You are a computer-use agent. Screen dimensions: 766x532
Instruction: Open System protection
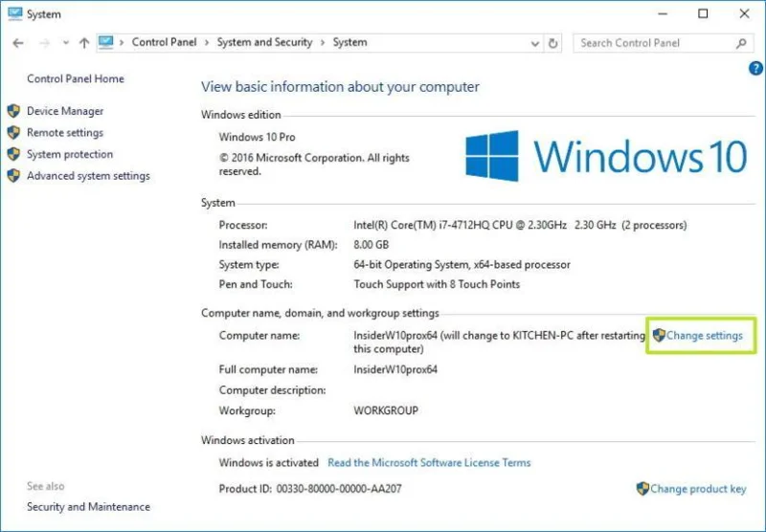click(x=70, y=154)
